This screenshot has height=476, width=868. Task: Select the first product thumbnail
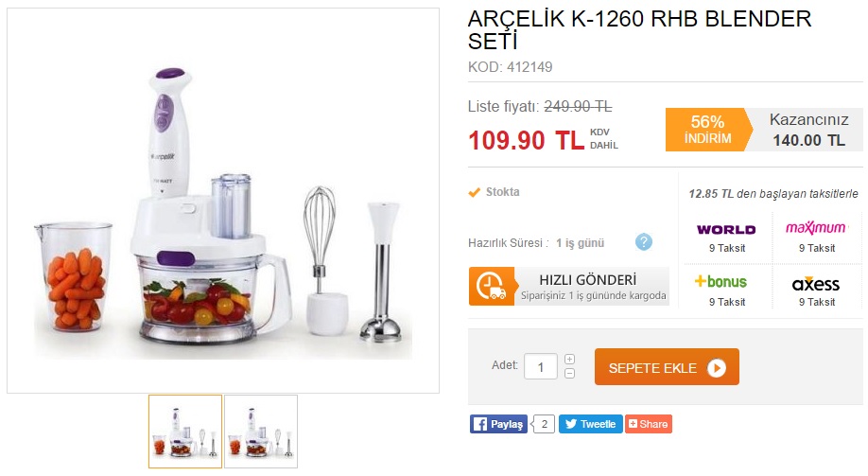pos(185,432)
